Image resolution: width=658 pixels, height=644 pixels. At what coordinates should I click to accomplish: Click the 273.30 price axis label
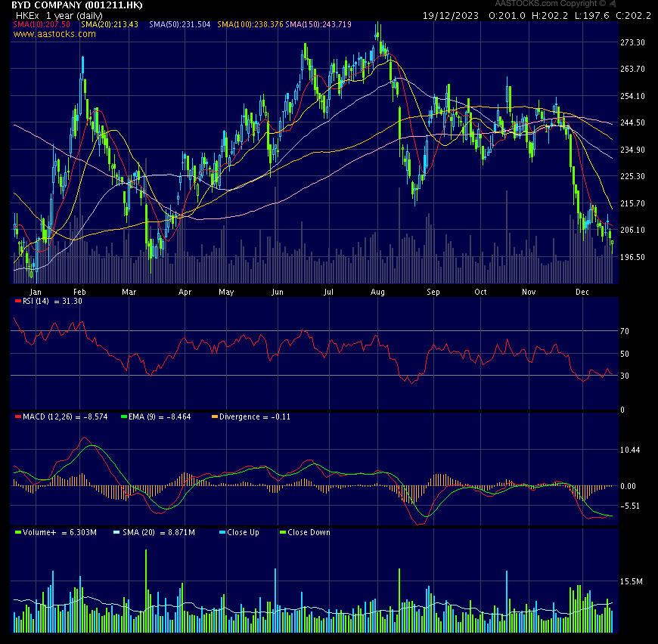(x=632, y=42)
